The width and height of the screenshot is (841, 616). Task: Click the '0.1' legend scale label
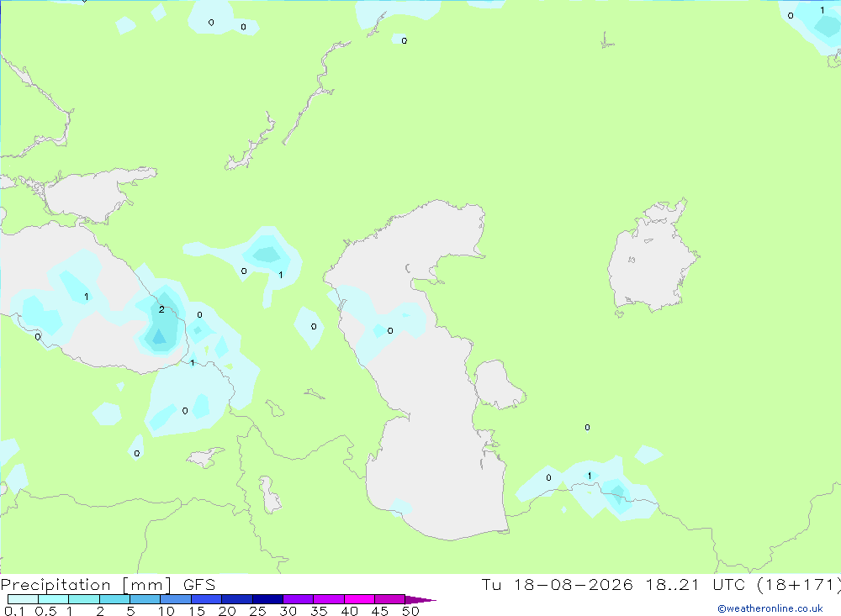[14, 611]
